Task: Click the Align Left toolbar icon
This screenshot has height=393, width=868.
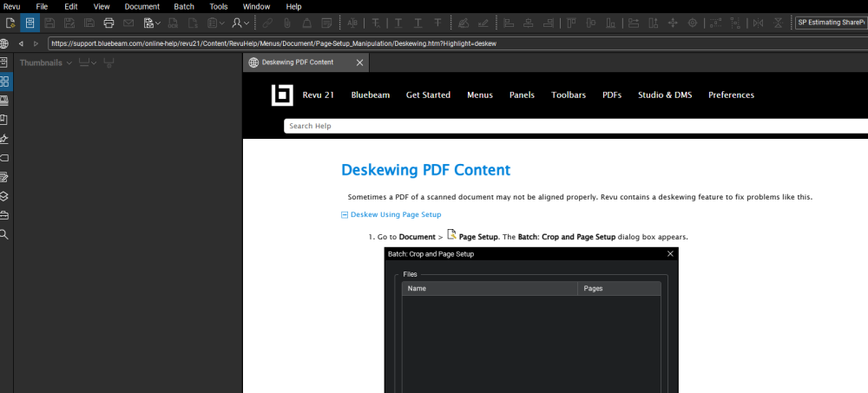Action: (x=509, y=23)
